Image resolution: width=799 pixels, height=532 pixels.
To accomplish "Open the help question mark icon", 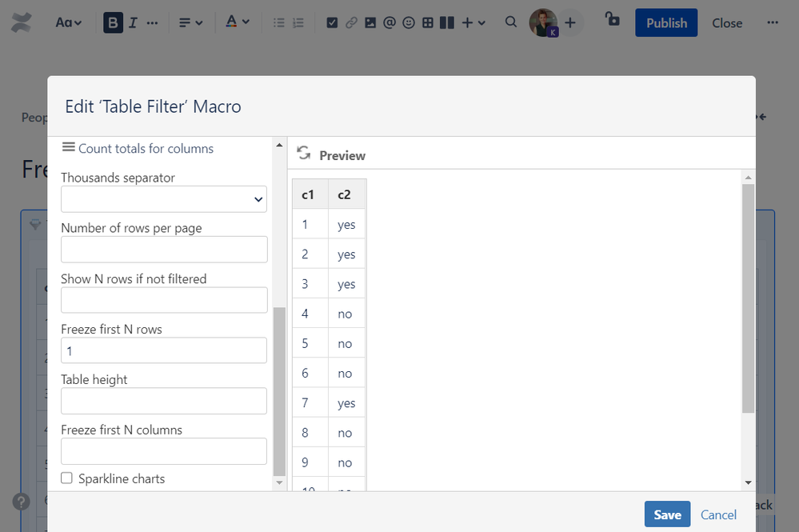I will tap(22, 502).
